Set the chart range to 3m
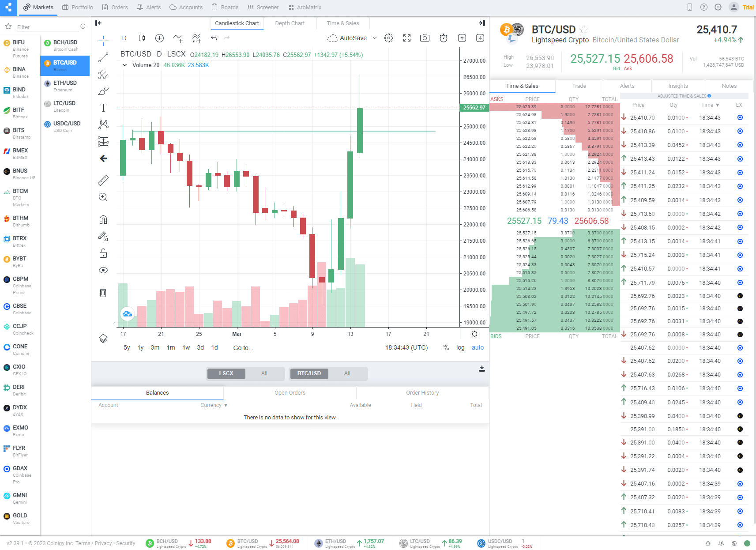756x550 pixels. coord(155,348)
